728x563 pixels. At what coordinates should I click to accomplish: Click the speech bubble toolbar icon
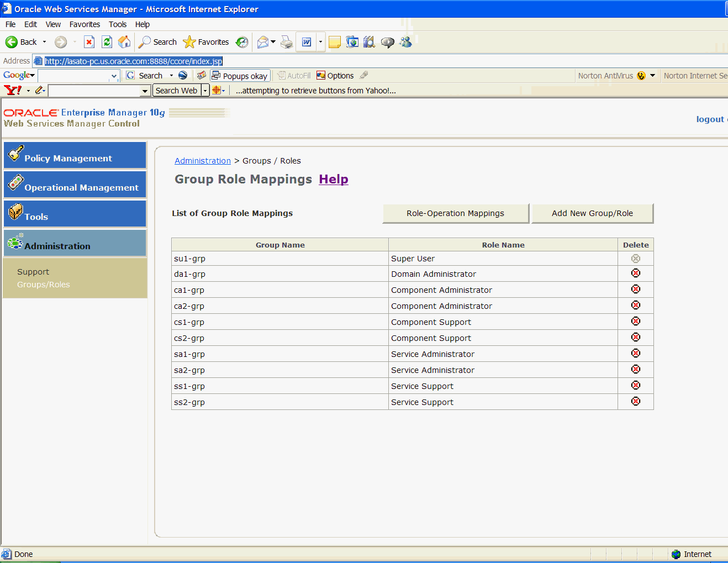(x=388, y=42)
